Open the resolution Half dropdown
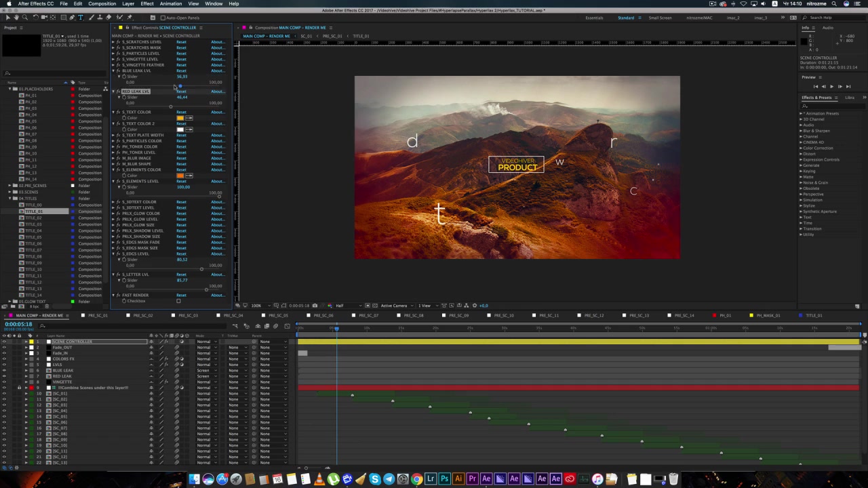The height and width of the screenshot is (488, 868). point(349,306)
